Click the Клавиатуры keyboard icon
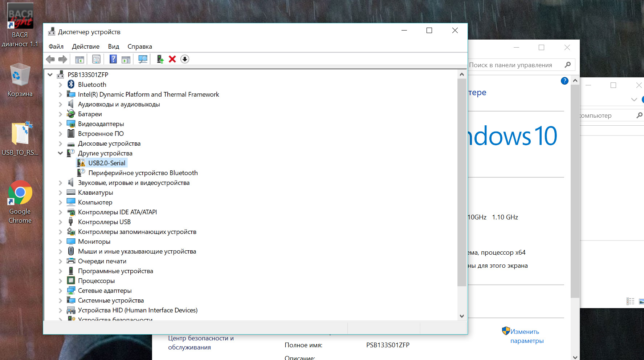The image size is (644, 360). pos(71,192)
